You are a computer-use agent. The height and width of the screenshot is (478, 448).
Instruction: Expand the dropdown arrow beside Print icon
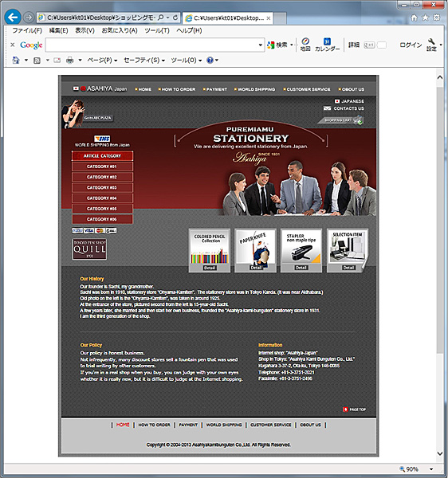[80, 61]
